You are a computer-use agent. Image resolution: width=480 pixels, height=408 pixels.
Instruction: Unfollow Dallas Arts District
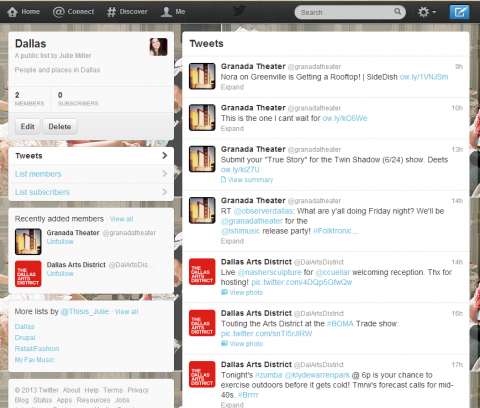[60, 274]
